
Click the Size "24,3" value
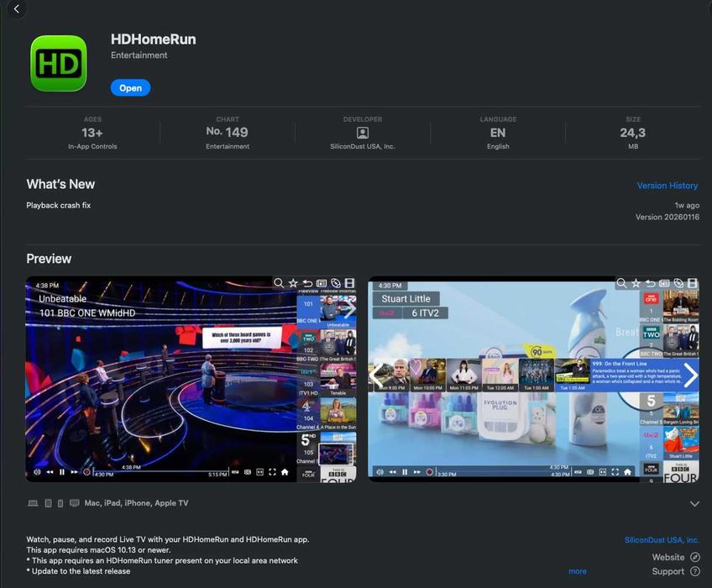632,133
